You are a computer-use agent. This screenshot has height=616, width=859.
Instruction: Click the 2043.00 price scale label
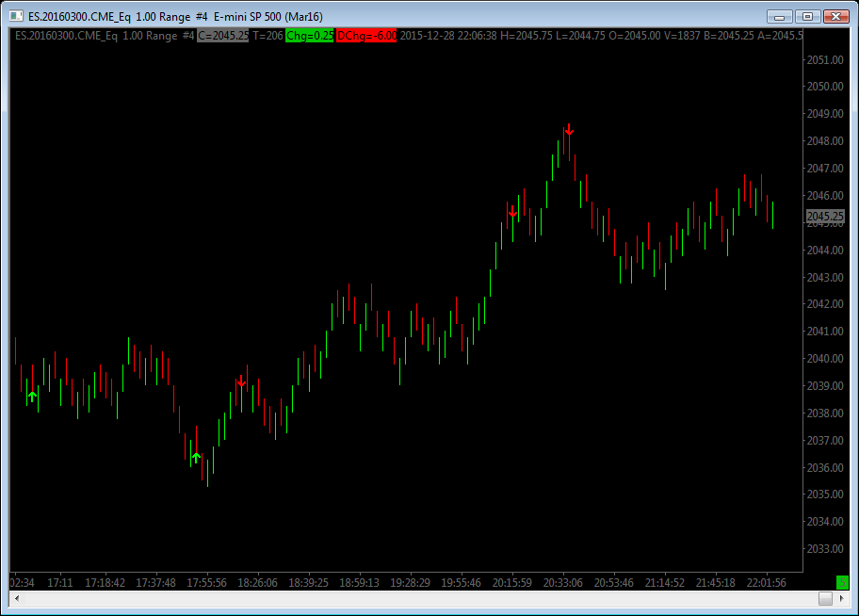pyautogui.click(x=825, y=278)
